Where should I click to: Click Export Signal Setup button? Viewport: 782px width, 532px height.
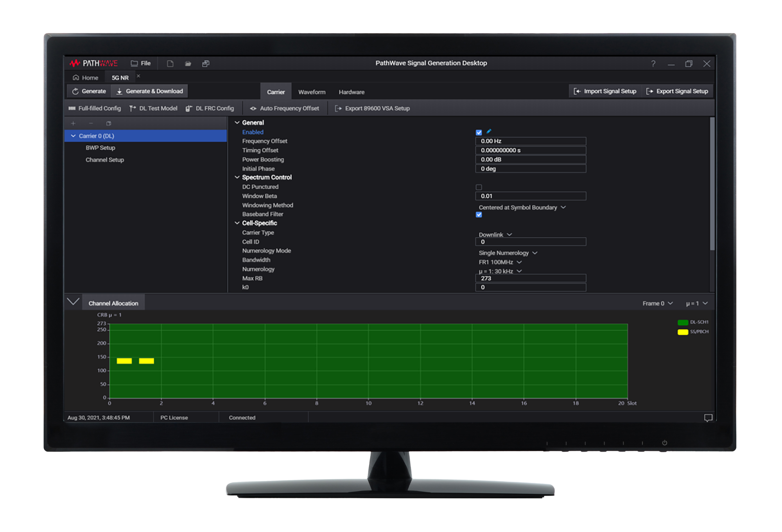click(x=677, y=91)
